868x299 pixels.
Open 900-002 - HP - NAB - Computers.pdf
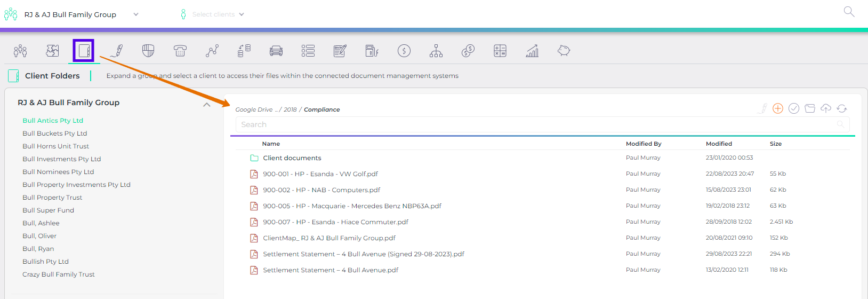322,190
